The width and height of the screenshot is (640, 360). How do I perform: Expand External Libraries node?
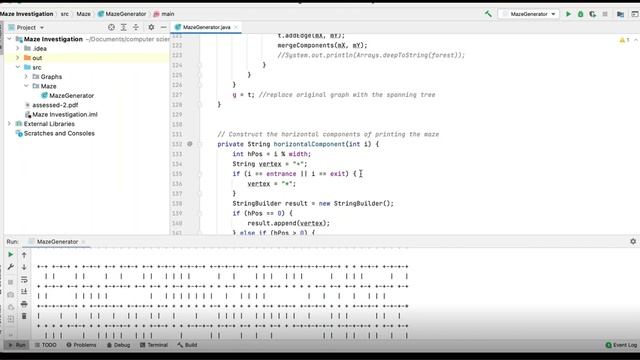pos(9,123)
